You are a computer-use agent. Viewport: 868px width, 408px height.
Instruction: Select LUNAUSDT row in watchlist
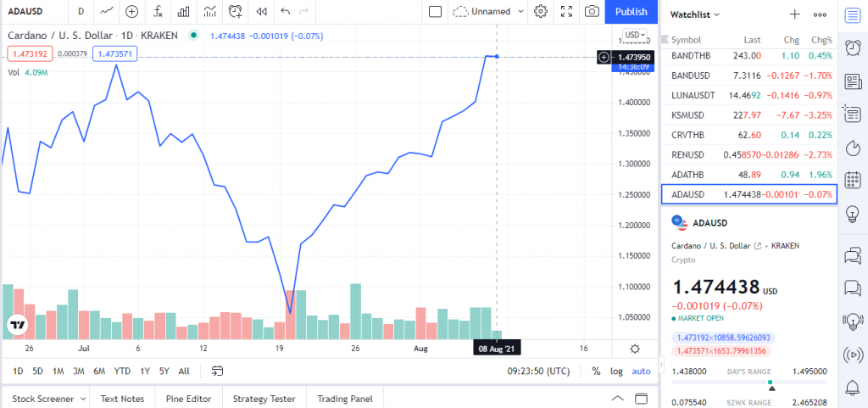[749, 95]
